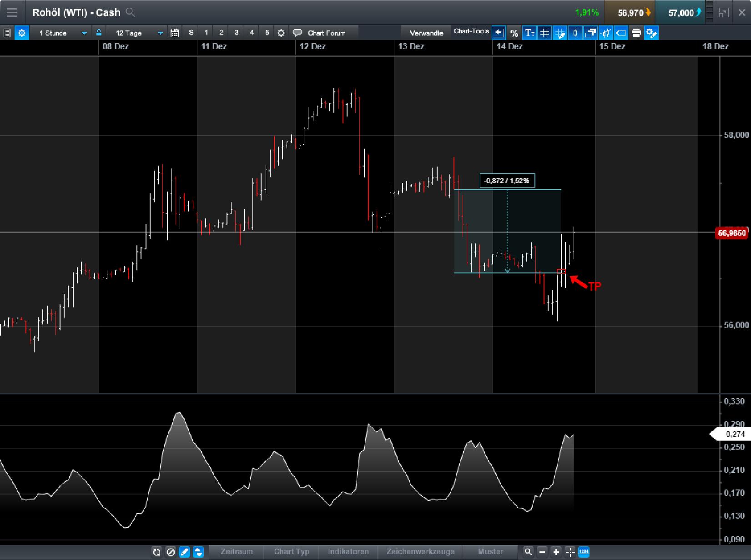
Task: Toggle the lock icon beside 1 Stunde
Action: (98, 33)
